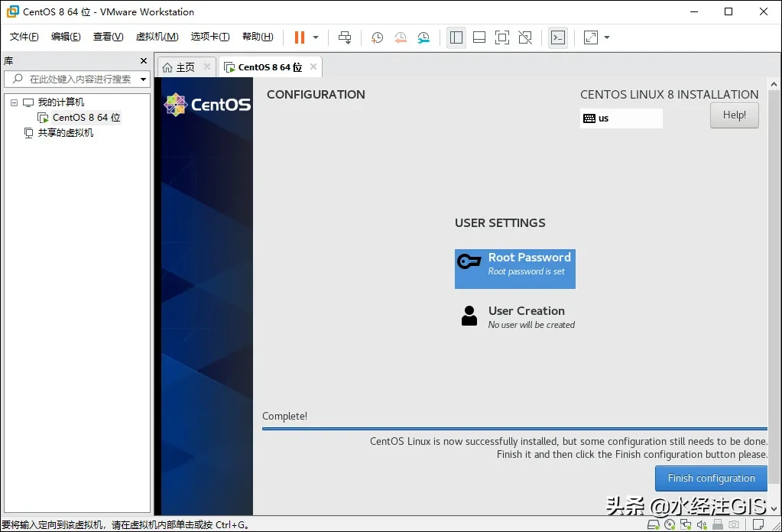Image resolution: width=782 pixels, height=532 pixels.
Task: Click the network adapter status bar icon
Action: [686, 524]
